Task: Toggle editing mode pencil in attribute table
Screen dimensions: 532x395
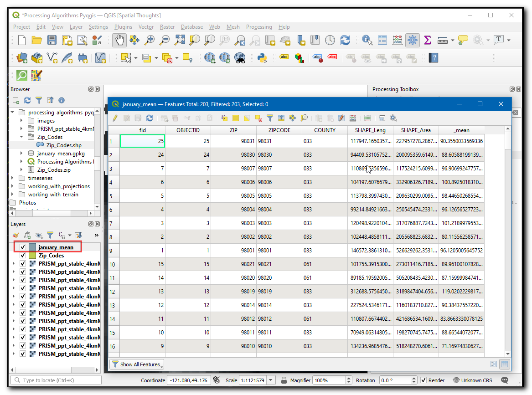Action: (x=115, y=118)
